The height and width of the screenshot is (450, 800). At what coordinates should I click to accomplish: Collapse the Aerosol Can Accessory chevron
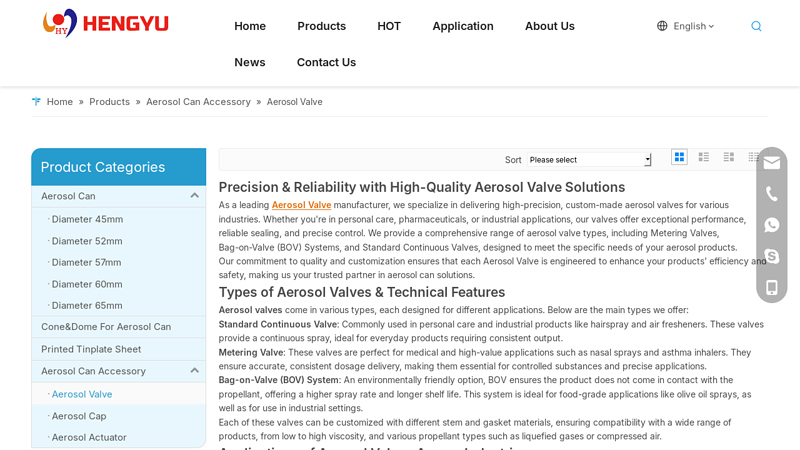(x=194, y=371)
